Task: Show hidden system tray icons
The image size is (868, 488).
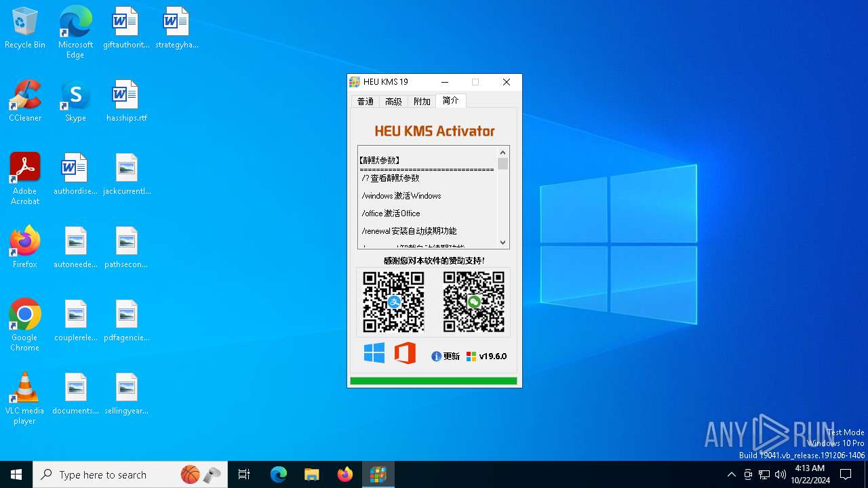Action: point(731,474)
